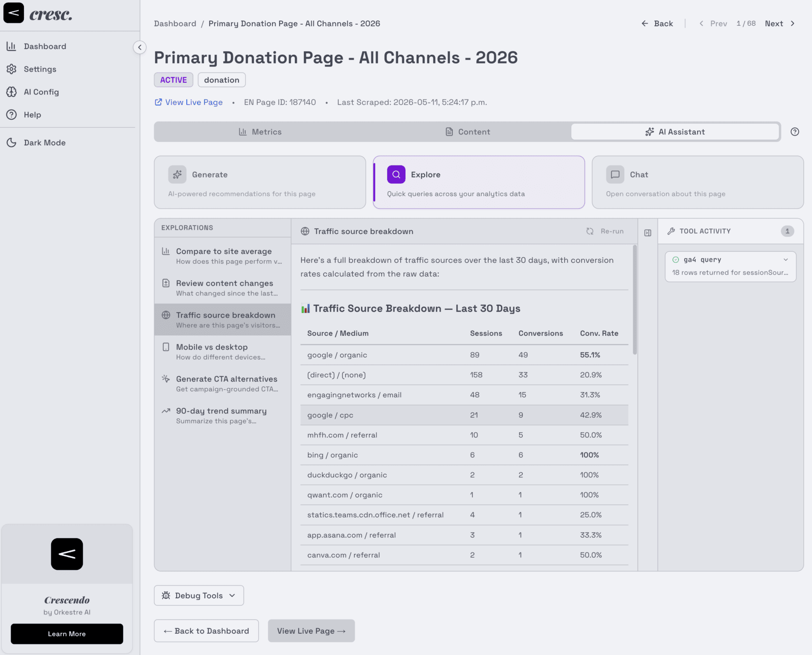Click the document icon of Review content changes
The image size is (812, 655).
(x=165, y=283)
